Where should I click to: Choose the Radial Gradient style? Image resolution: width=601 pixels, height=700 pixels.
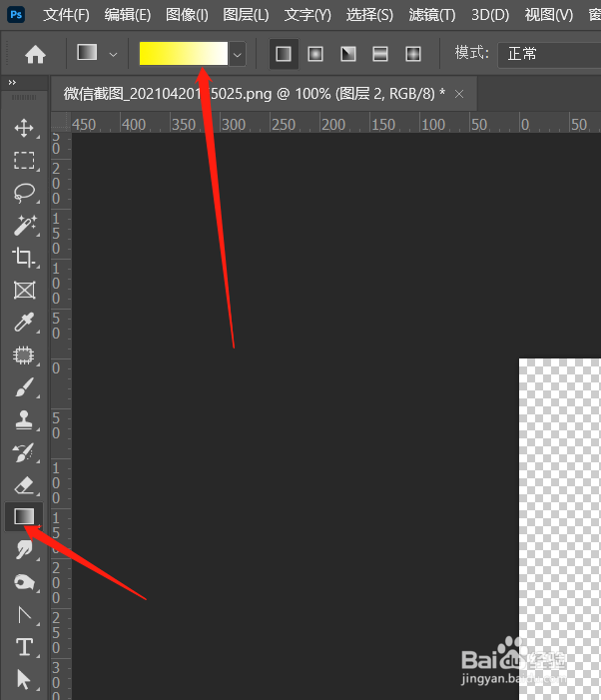tap(315, 54)
